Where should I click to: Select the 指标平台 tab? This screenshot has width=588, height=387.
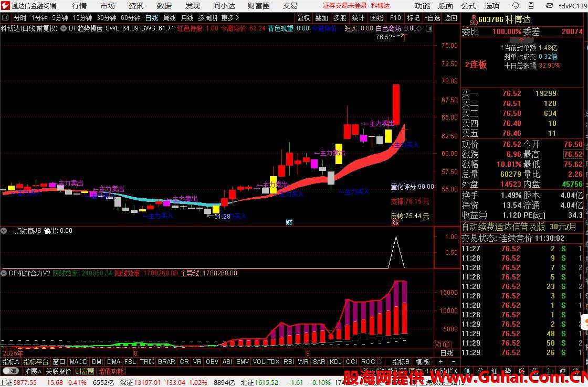(36, 362)
